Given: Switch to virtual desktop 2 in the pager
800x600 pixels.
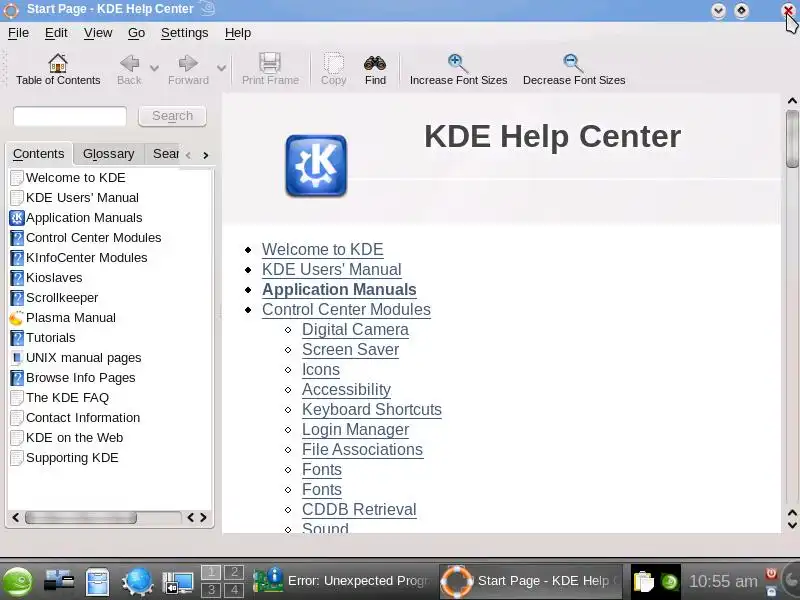Looking at the screenshot, I should [x=234, y=572].
